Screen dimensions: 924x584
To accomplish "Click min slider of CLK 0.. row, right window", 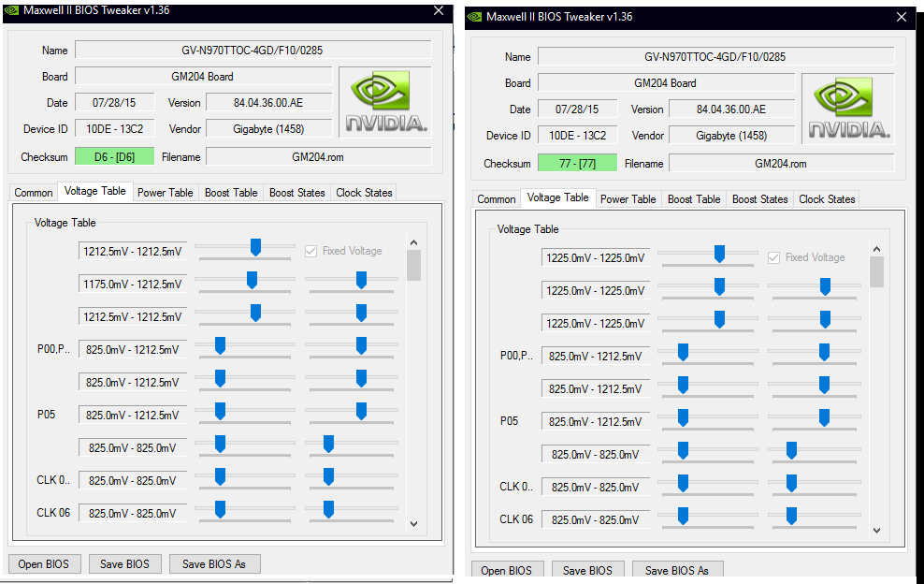I will (683, 483).
